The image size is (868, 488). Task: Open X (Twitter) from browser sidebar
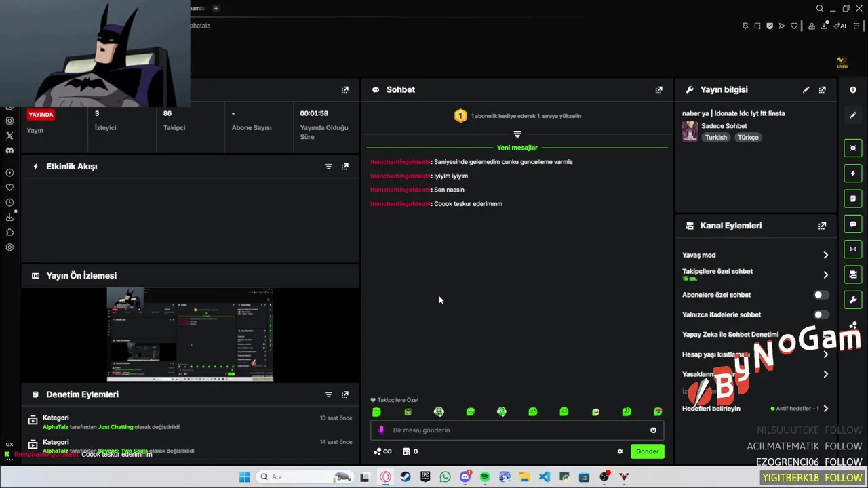9,136
